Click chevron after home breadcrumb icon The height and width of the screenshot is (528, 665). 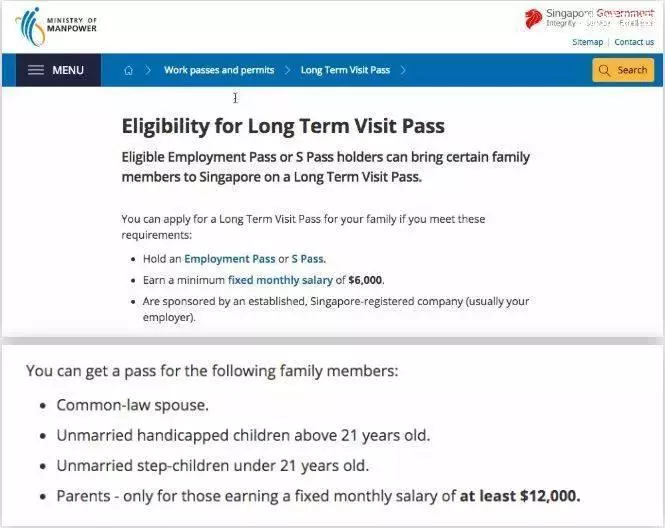tap(148, 70)
